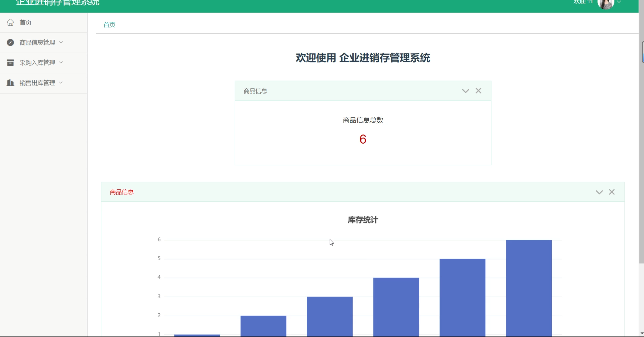Open the user dropdown beside avatar
Viewport: 644px width, 337px height.
[x=619, y=2]
